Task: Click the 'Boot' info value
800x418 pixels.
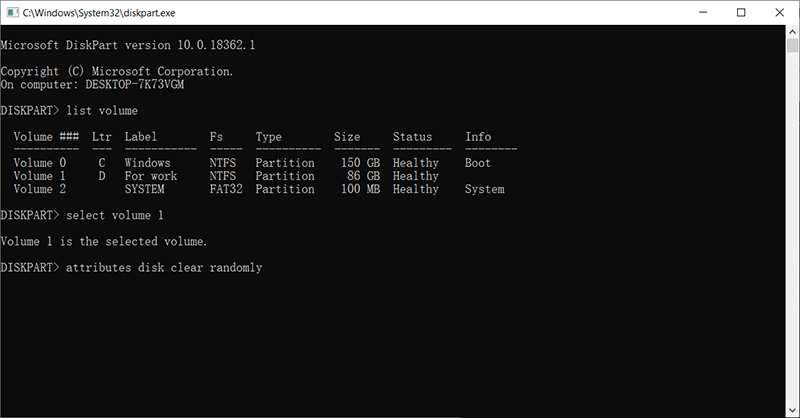Action: [478, 162]
